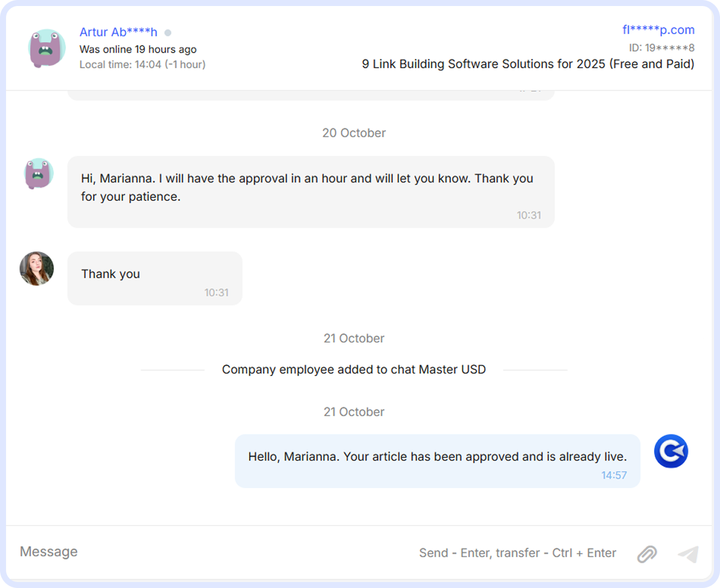This screenshot has height=588, width=720.
Task: Click the 10:31 timestamp under Artur's message
Action: pyautogui.click(x=530, y=215)
